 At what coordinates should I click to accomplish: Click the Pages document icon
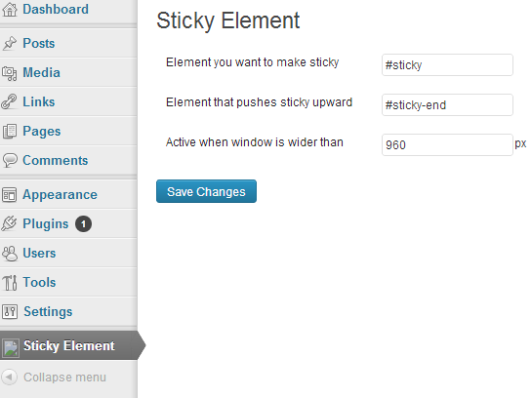coord(10,131)
